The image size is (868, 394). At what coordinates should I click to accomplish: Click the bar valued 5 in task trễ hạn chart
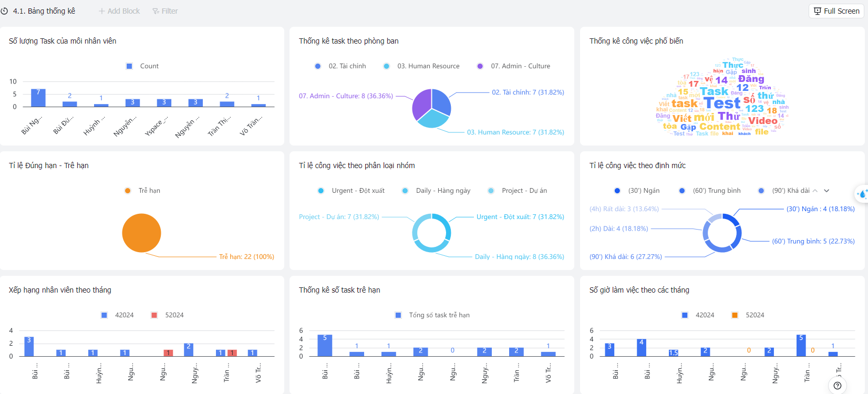tap(325, 346)
